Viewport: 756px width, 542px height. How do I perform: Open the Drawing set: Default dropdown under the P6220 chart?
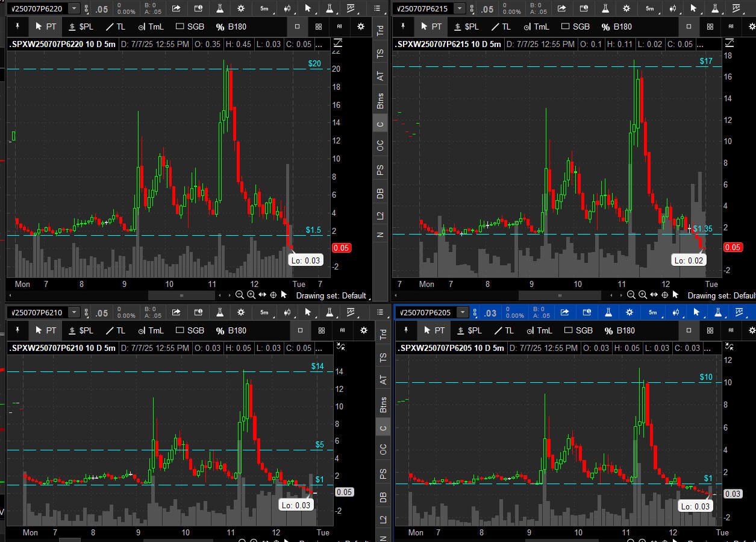coord(331,295)
